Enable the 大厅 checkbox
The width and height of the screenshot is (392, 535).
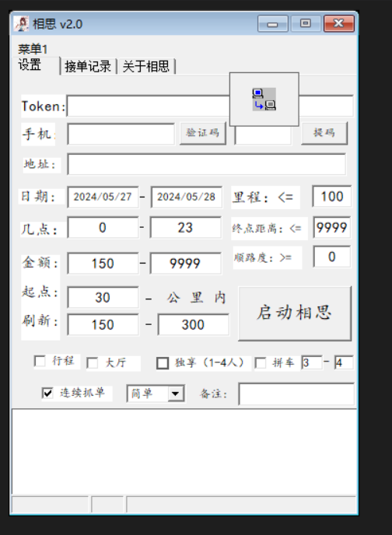[x=93, y=362]
